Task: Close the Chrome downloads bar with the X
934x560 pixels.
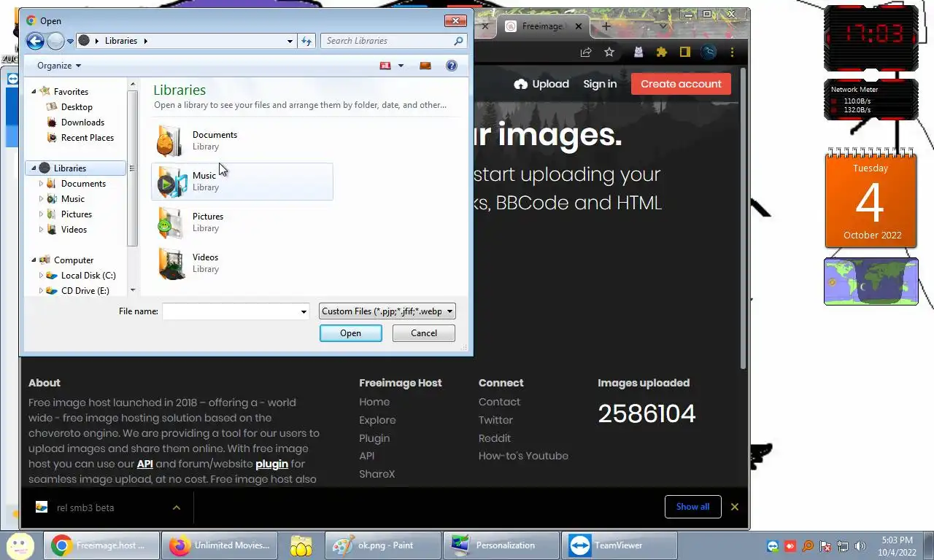Action: click(x=735, y=507)
